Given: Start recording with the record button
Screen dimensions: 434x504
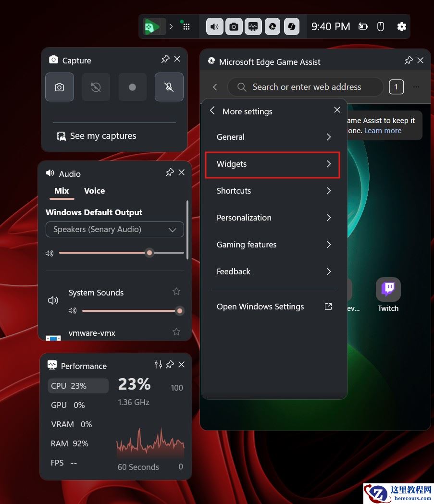Looking at the screenshot, I should (x=132, y=87).
